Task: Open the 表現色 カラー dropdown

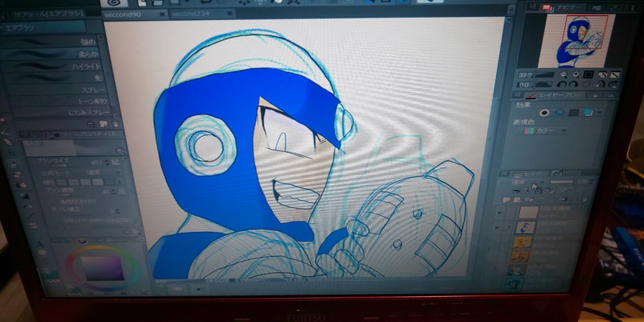Action: click(x=543, y=130)
